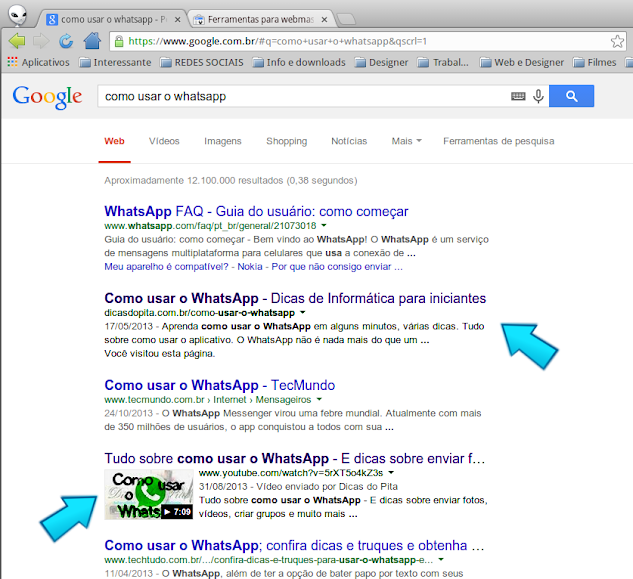Viewport: 633px width, 579px height.
Task: Open the Designer bookmarks folder
Action: [x=381, y=63]
